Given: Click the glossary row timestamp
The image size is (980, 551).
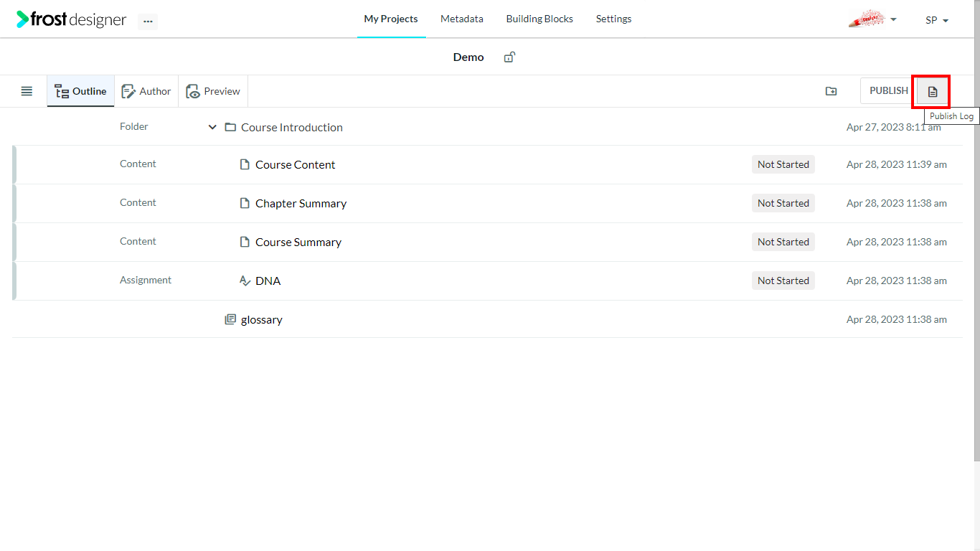Looking at the screenshot, I should pos(897,319).
